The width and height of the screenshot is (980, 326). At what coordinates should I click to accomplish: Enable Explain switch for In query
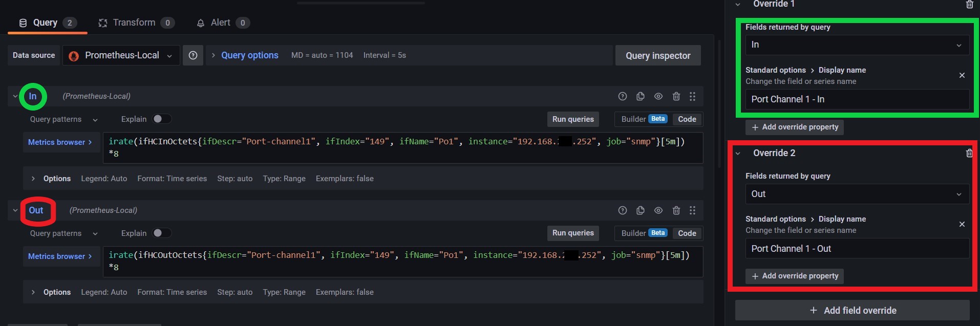(162, 119)
